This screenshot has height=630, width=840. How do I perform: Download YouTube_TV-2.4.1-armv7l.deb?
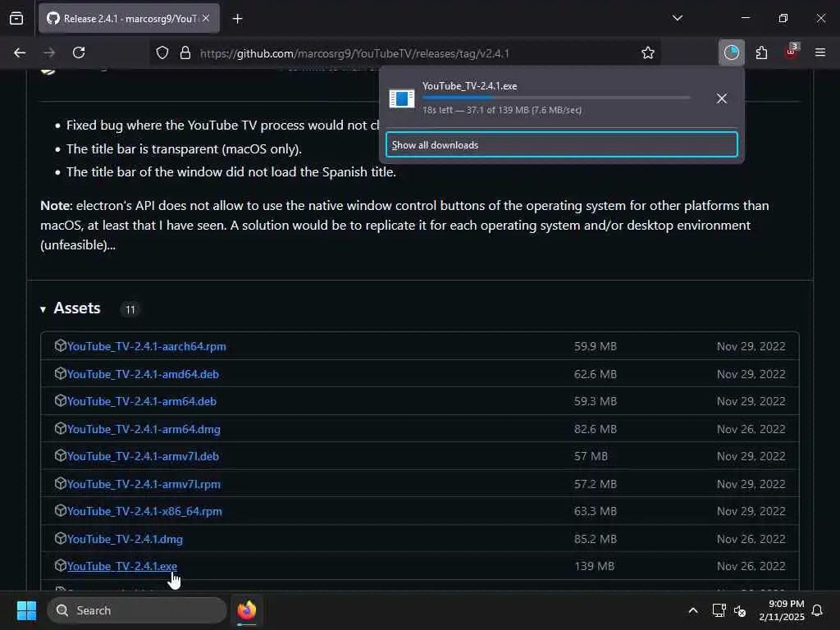click(x=143, y=456)
